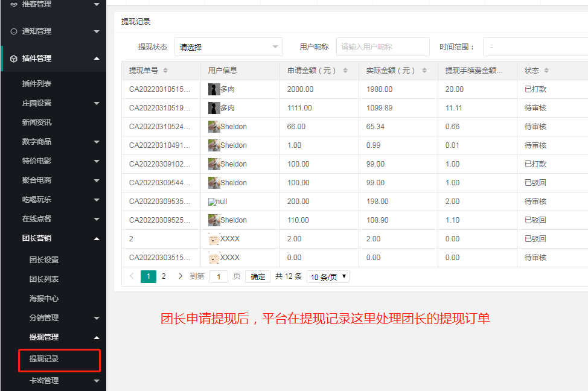Image resolution: width=588 pixels, height=391 pixels.
Task: Click 待审核 status in the 1111.00 row
Action: tap(535, 108)
